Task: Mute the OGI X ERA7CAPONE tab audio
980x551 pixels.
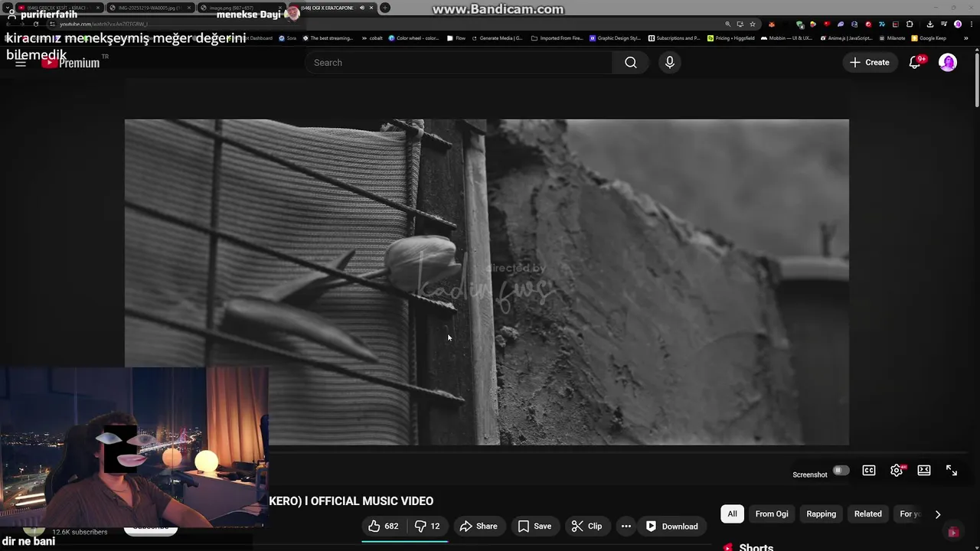Action: [x=362, y=8]
